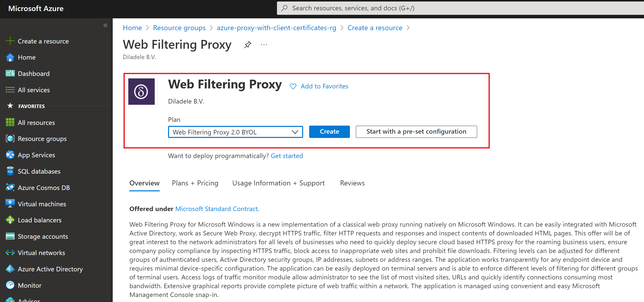Open All services label in sidebar

[x=34, y=90]
